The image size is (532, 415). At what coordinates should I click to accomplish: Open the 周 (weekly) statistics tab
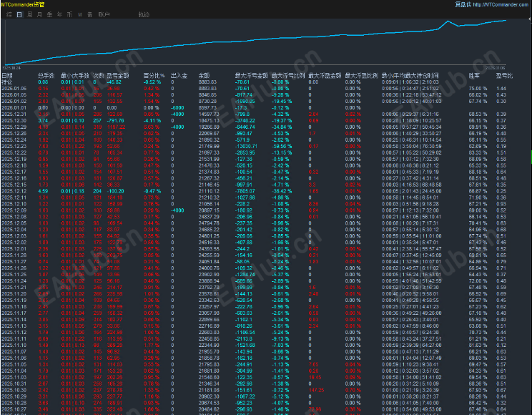click(29, 14)
